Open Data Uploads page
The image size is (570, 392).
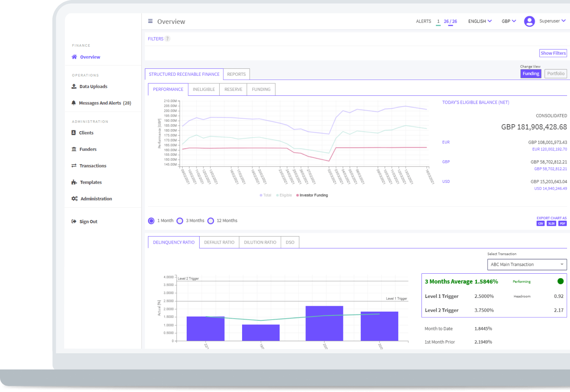[x=93, y=87]
